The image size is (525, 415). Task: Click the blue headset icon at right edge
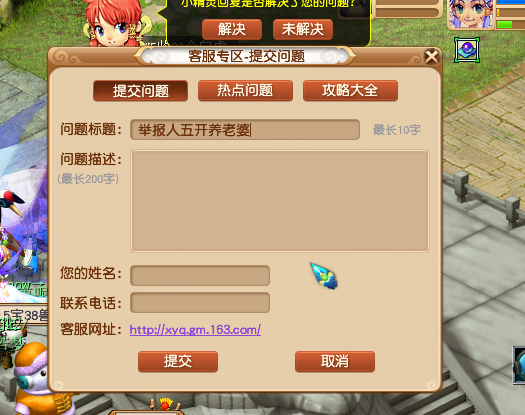[x=519, y=365]
